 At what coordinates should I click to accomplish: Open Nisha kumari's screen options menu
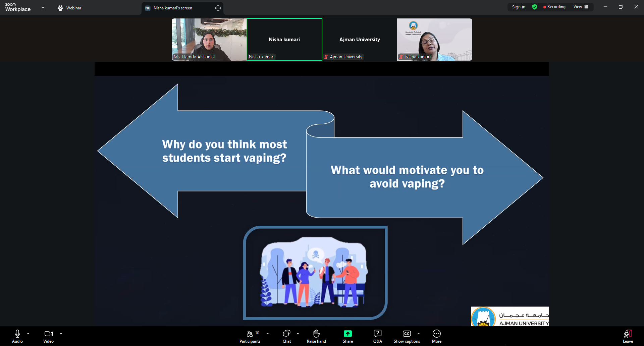tap(218, 8)
